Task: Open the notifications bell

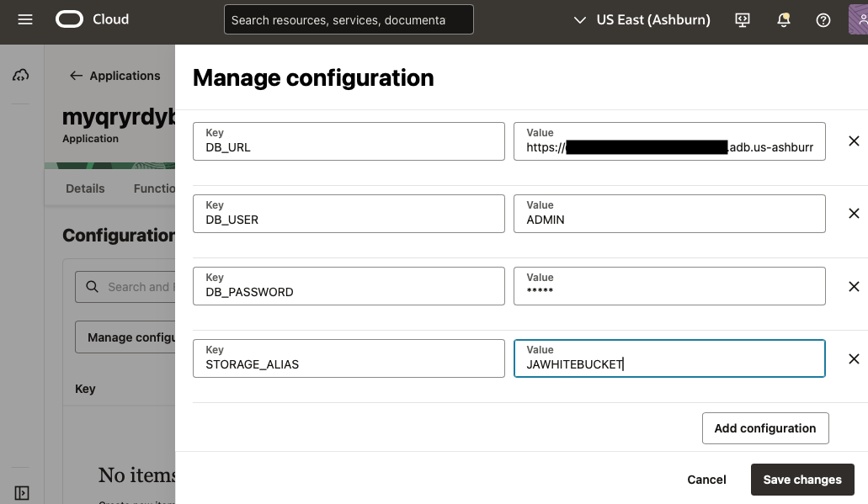Action: pyautogui.click(x=782, y=19)
